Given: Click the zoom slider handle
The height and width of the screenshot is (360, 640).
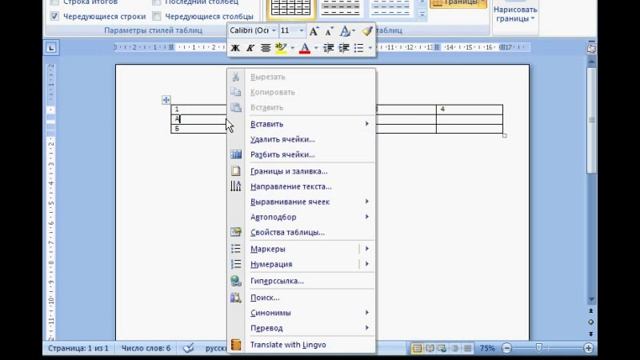Looking at the screenshot, I should 539,347.
